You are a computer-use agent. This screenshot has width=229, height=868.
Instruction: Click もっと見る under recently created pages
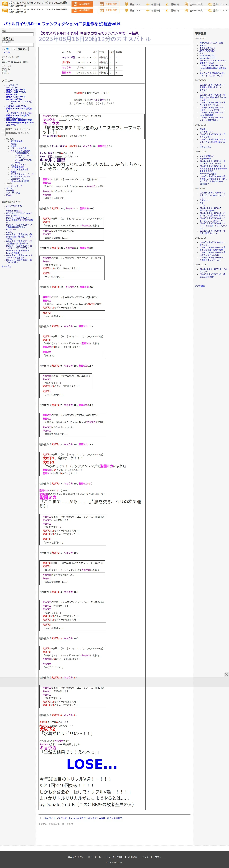6,267
